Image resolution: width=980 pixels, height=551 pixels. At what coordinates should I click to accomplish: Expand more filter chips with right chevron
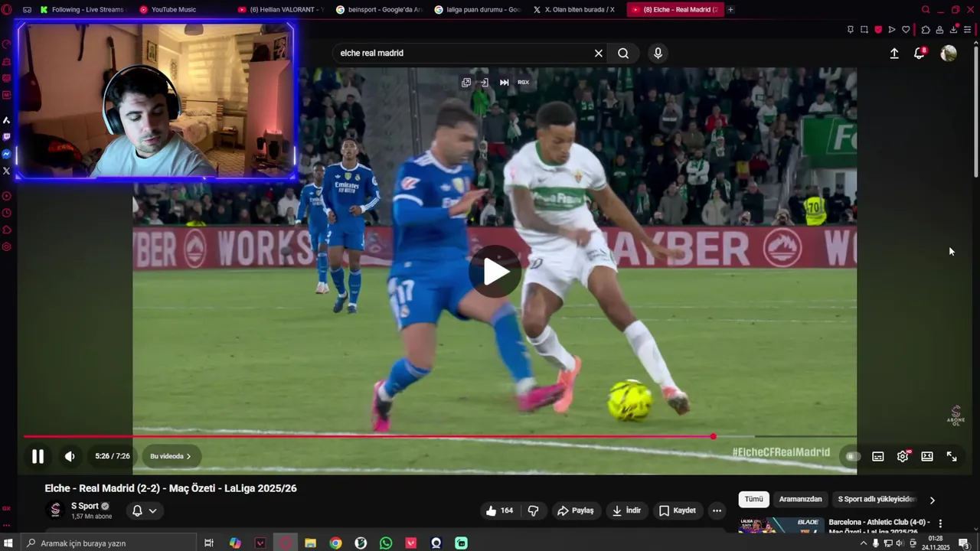pyautogui.click(x=932, y=500)
